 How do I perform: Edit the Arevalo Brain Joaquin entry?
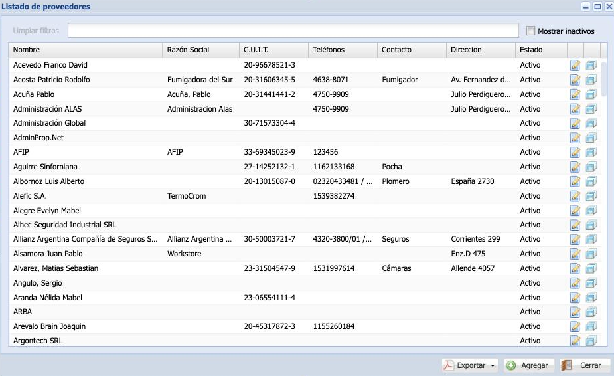(575, 326)
